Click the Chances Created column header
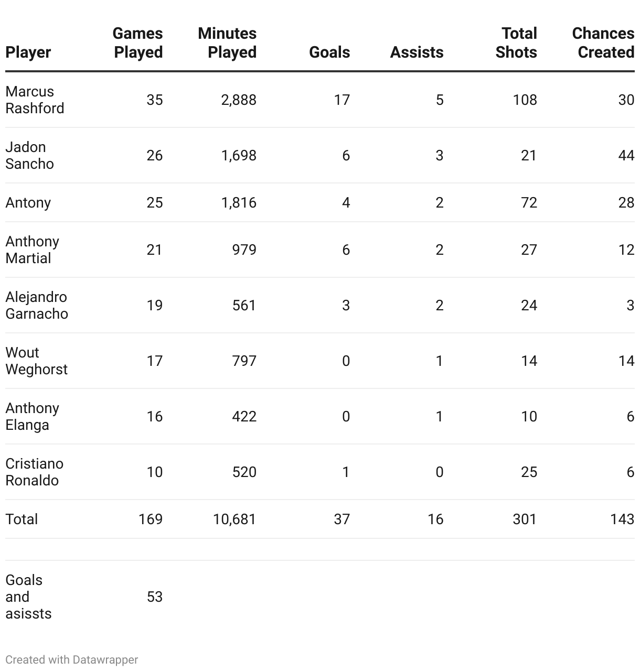The image size is (640, 672). tap(603, 43)
